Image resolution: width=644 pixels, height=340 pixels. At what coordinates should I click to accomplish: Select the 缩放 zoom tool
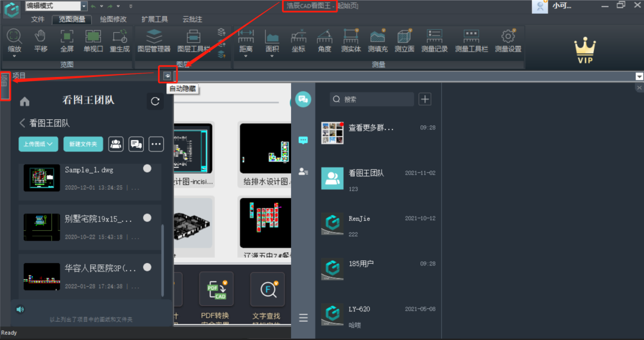[x=14, y=41]
